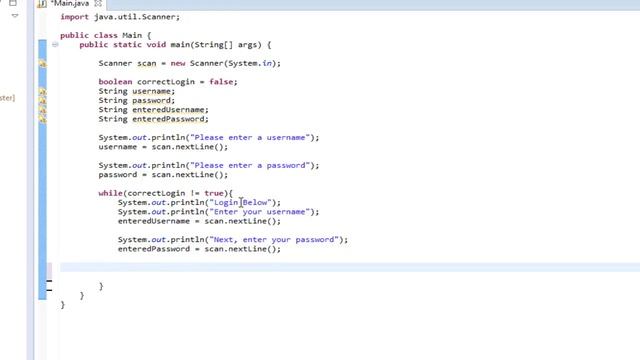Image resolution: width=640 pixels, height=360 pixels.
Task: Click warning marker beside String username
Action: (x=42, y=91)
